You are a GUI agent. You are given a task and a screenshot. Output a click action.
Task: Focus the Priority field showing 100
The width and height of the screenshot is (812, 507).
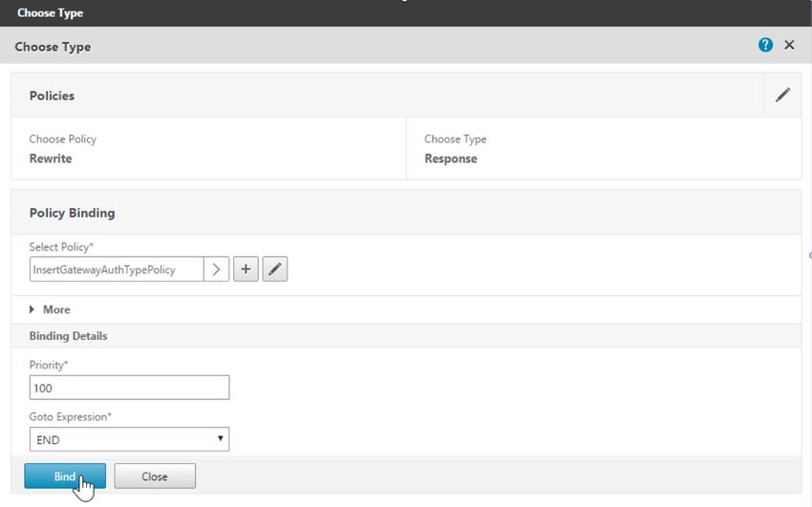click(130, 388)
